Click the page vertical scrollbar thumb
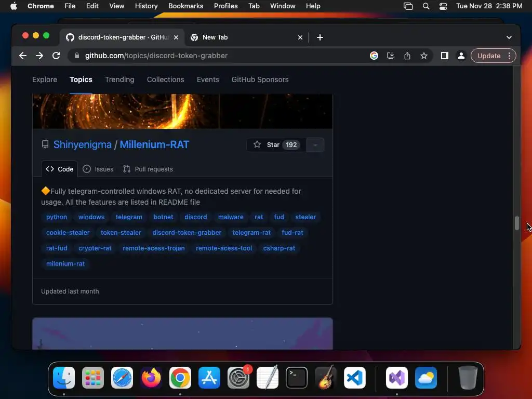 [517, 223]
